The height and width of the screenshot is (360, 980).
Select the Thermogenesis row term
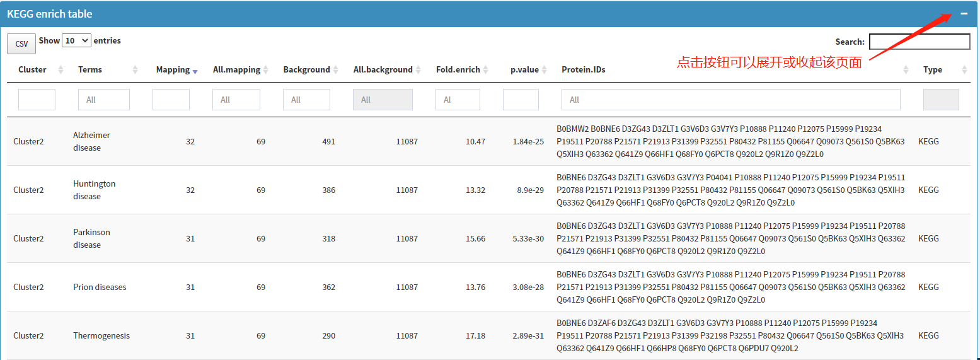[101, 335]
